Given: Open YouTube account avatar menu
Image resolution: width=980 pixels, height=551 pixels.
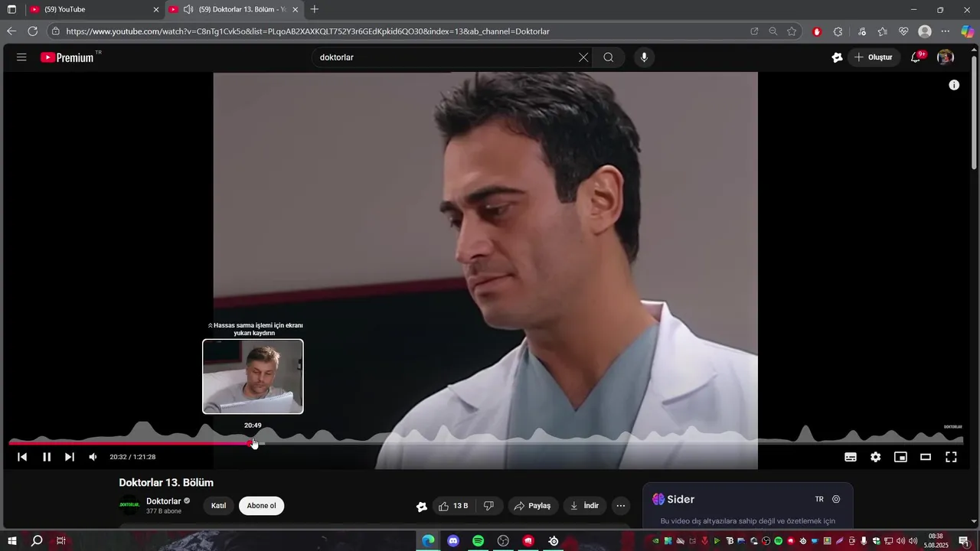Looking at the screenshot, I should (946, 57).
